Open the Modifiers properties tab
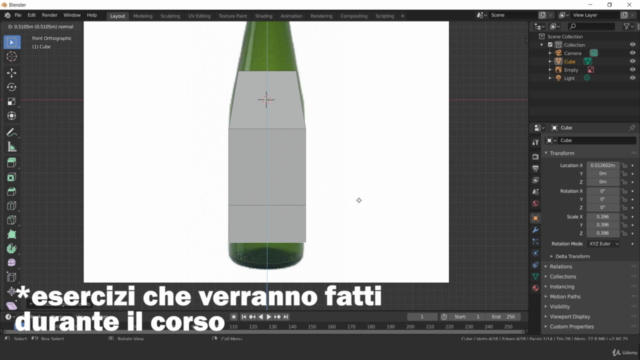The height and width of the screenshot is (360, 640). click(536, 230)
